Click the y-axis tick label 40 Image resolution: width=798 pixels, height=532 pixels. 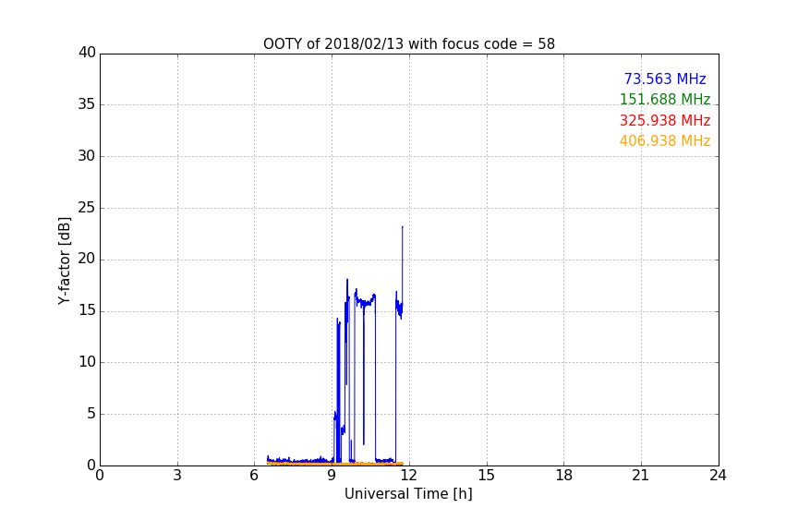pos(87,53)
